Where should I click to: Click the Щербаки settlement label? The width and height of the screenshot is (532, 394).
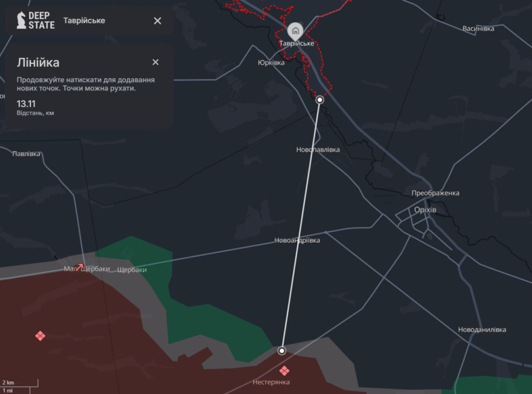(132, 270)
